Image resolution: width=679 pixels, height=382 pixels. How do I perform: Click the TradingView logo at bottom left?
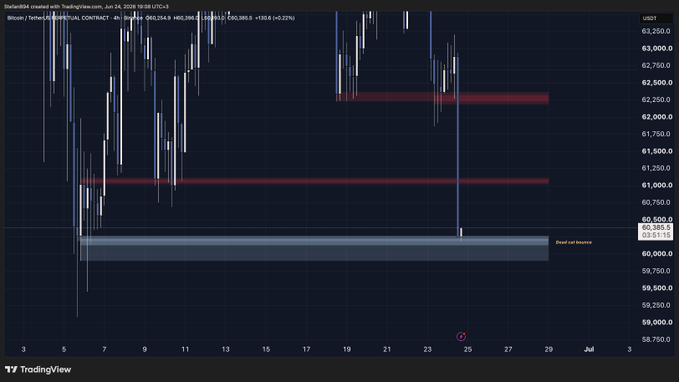pos(38,369)
